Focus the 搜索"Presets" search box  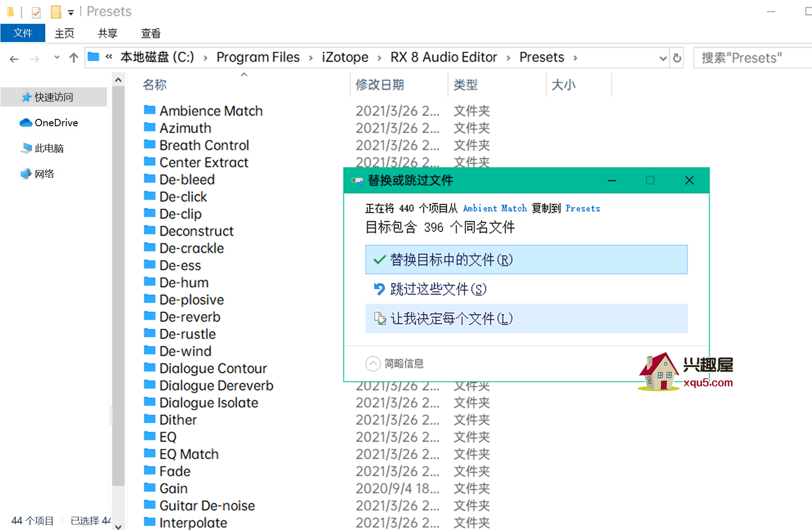click(x=753, y=58)
